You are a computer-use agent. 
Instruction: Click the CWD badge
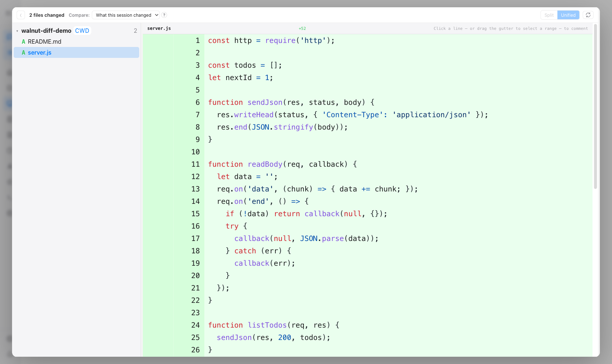(x=82, y=31)
